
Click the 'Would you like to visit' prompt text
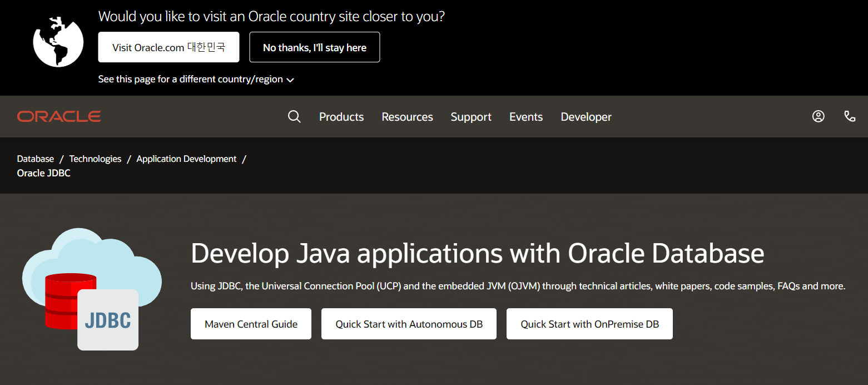pos(271,16)
